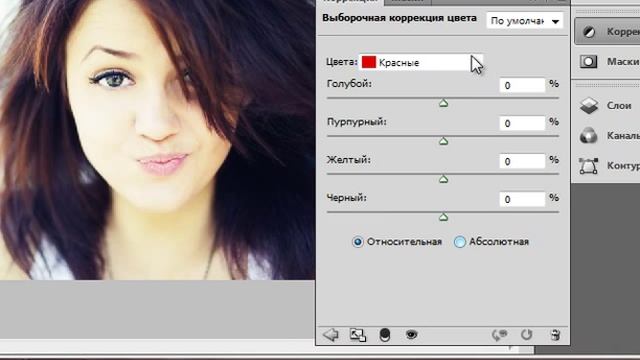Screen dimensions: 640x360
Task: Click the Голубой percentage input field
Action: [x=522, y=85]
